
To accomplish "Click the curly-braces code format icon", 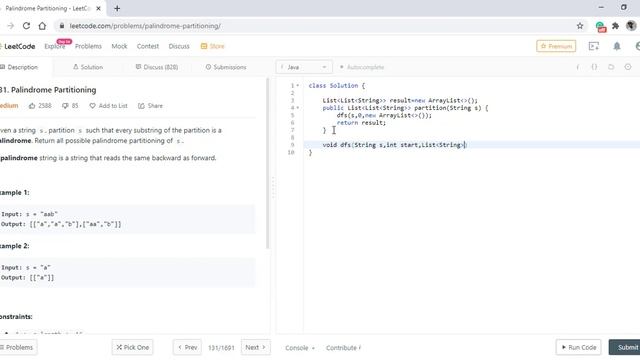I will point(594,67).
